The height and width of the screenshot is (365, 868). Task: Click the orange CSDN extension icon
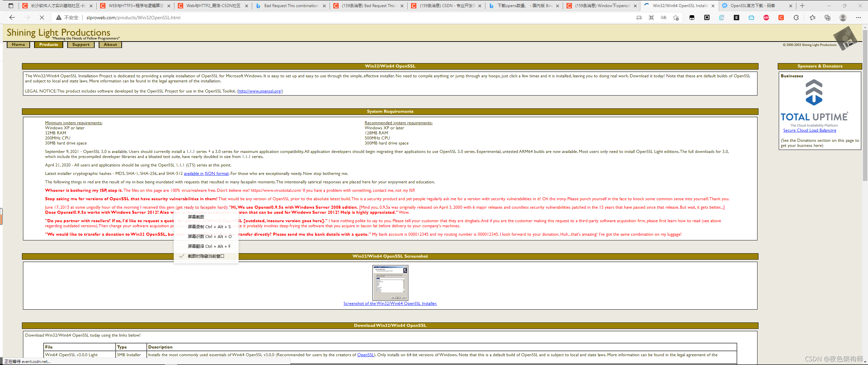pyautogui.click(x=781, y=18)
